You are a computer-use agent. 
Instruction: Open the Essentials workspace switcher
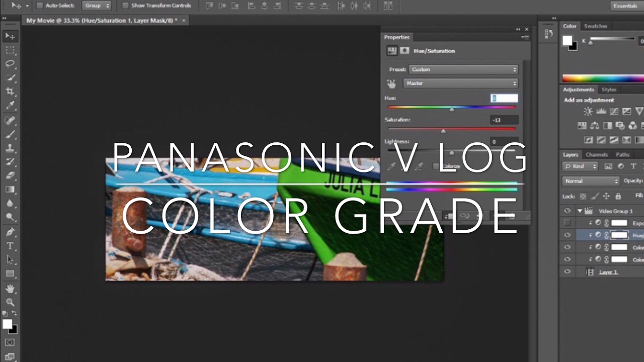coord(626,6)
